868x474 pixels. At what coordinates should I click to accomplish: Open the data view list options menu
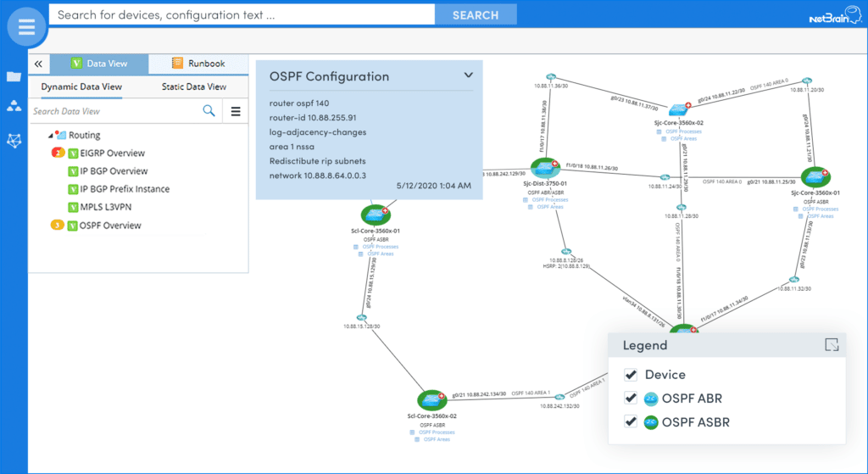point(236,111)
